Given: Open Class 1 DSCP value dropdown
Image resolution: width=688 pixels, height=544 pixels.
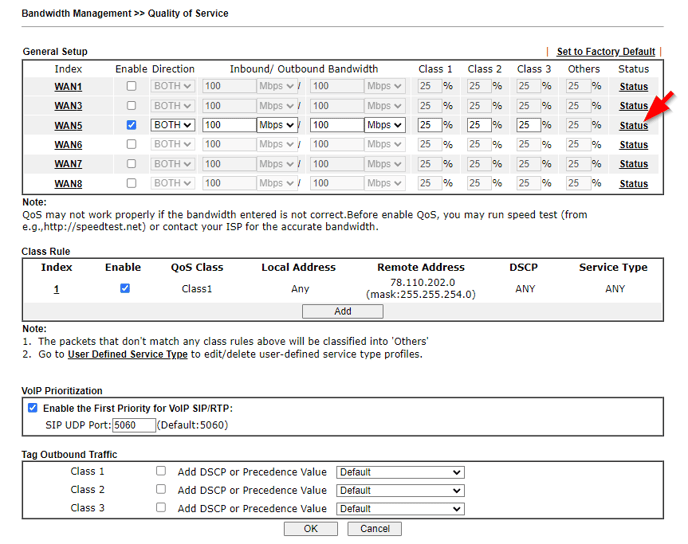Looking at the screenshot, I should [x=400, y=472].
